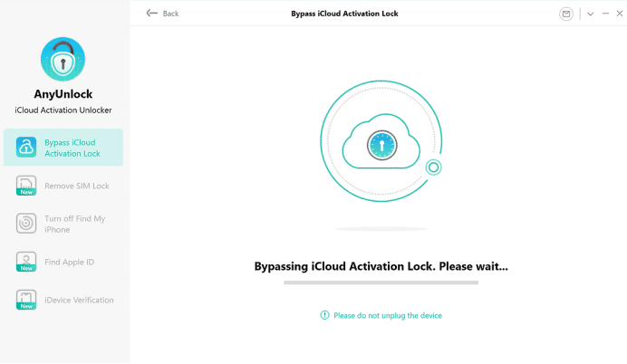Select iDevice Verification menu item
The image size is (627, 364).
pyautogui.click(x=79, y=300)
